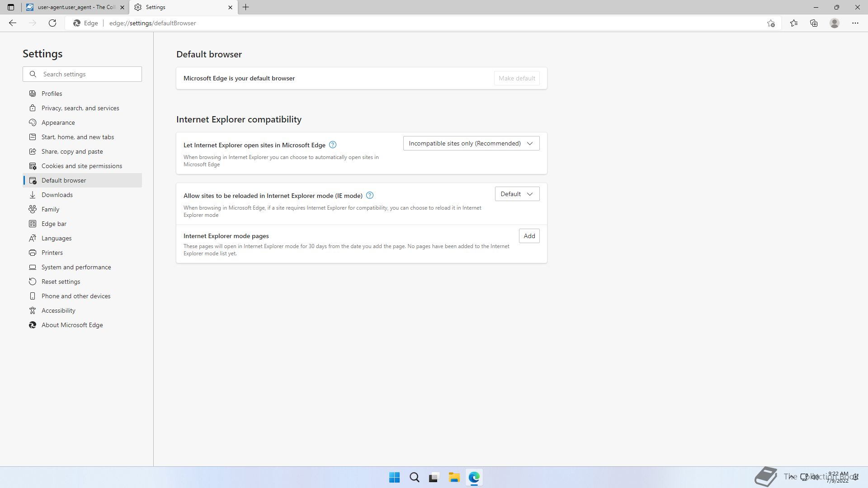Screen dimensions: 868x488
Task: Open the profile avatar icon
Action: 835,23
